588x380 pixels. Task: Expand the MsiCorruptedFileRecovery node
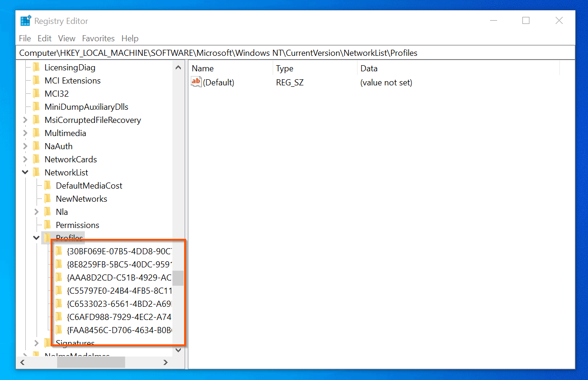pyautogui.click(x=25, y=120)
